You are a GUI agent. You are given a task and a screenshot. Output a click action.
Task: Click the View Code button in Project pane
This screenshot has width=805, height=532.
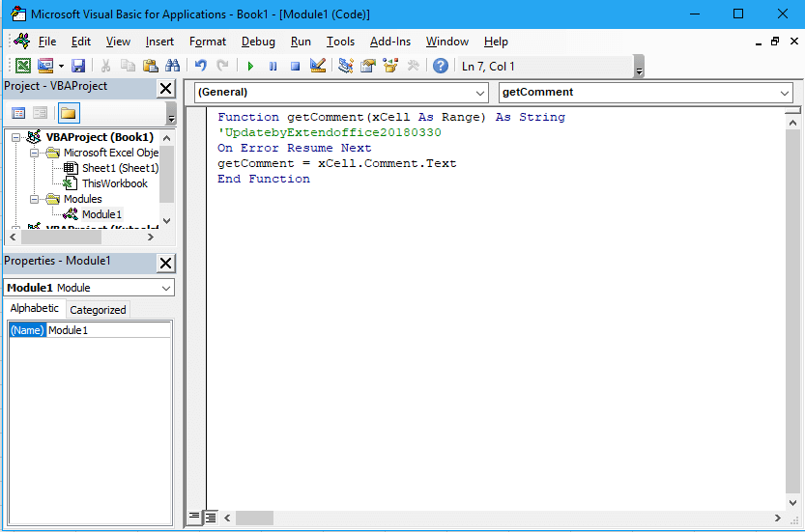tap(18, 113)
